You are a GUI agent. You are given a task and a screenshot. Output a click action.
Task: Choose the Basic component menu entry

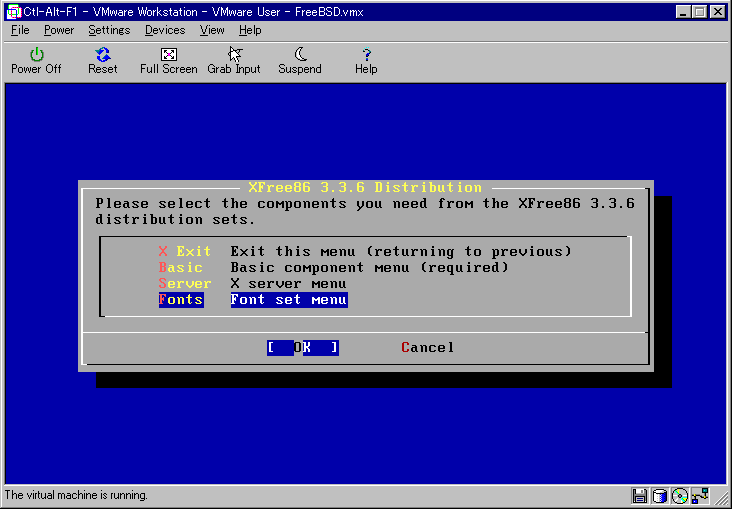click(181, 268)
